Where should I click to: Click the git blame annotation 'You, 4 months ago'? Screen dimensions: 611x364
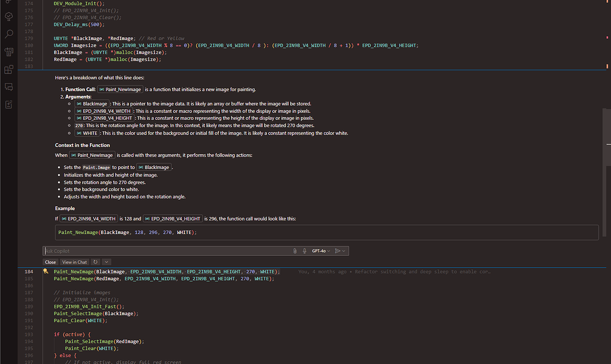tap(322, 272)
